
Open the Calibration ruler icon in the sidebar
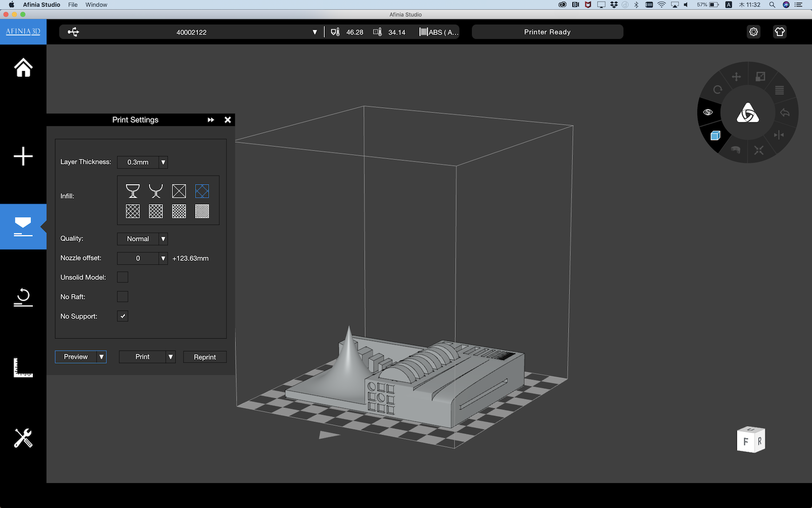pos(23,368)
